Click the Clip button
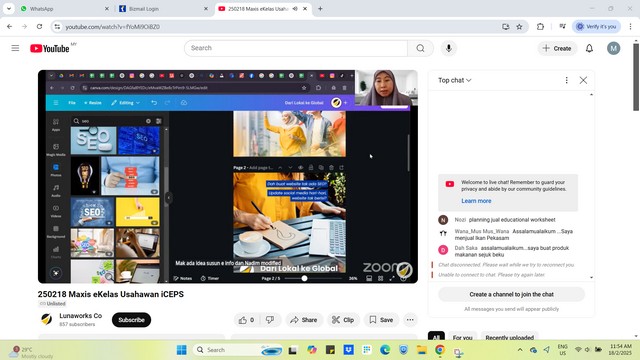This screenshot has width=640, height=360. coord(343,320)
